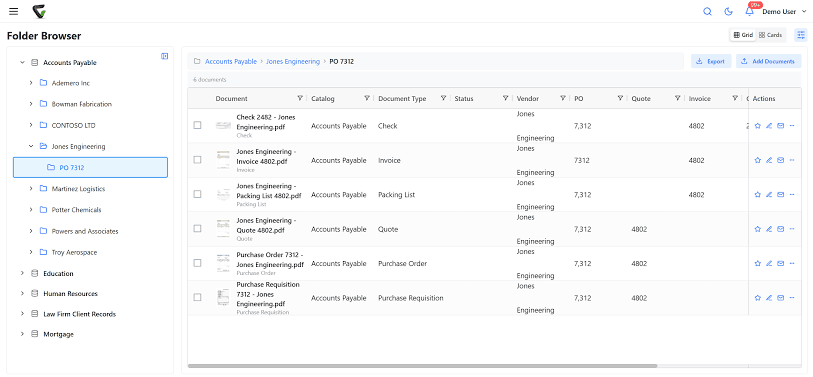Select the Mortgage catalog
The width and height of the screenshot is (813, 377).
[59, 334]
